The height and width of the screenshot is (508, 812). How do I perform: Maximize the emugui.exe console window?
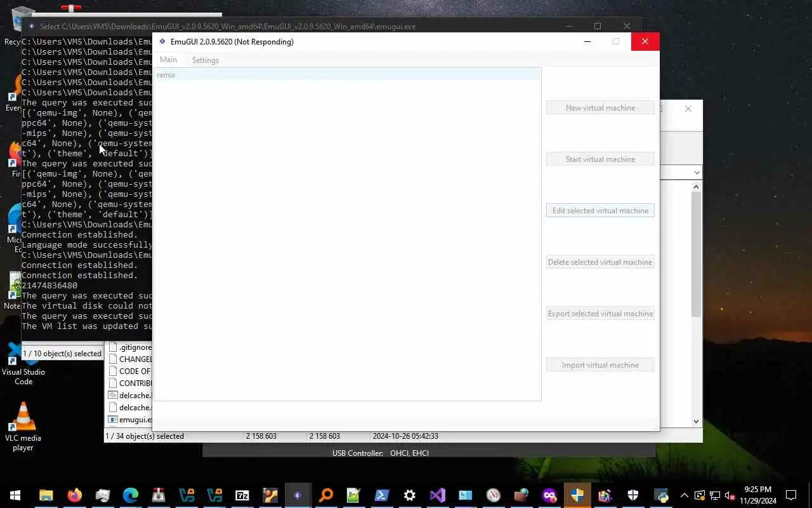point(598,26)
